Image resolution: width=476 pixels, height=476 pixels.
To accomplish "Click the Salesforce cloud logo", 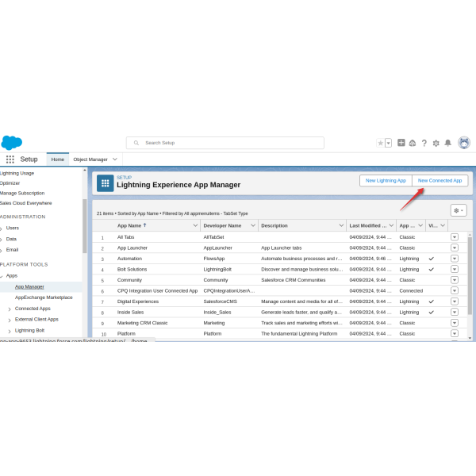I will 11,143.
